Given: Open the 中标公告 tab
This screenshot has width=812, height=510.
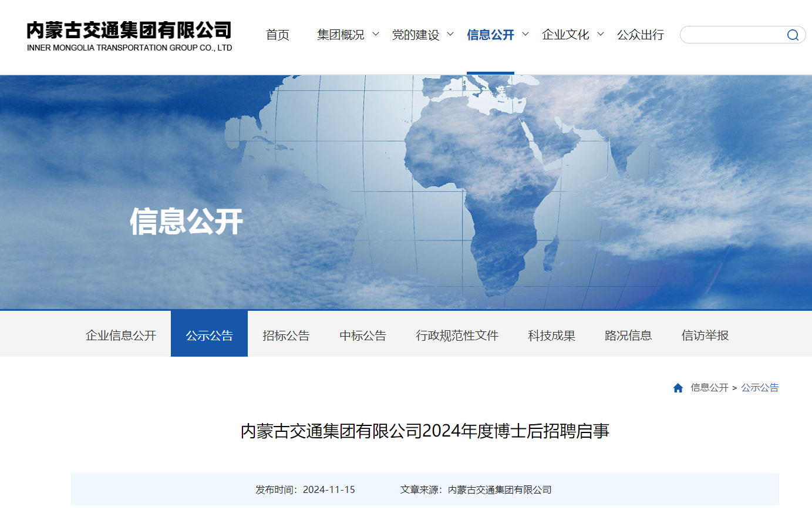Looking at the screenshot, I should 363,335.
